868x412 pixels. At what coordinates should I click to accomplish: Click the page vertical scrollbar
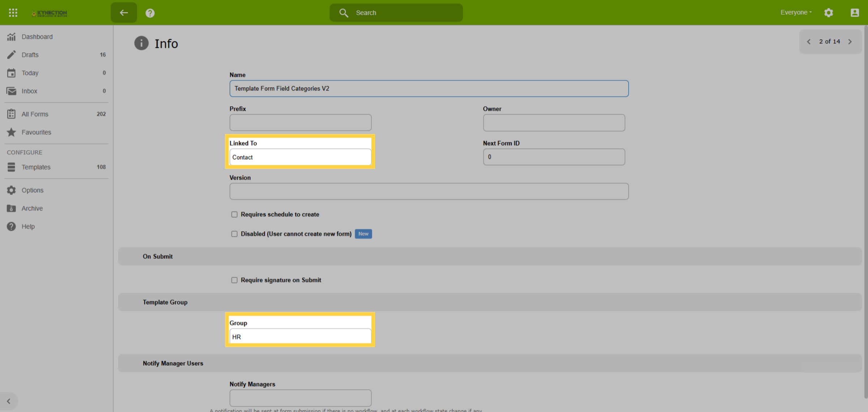(x=866, y=212)
